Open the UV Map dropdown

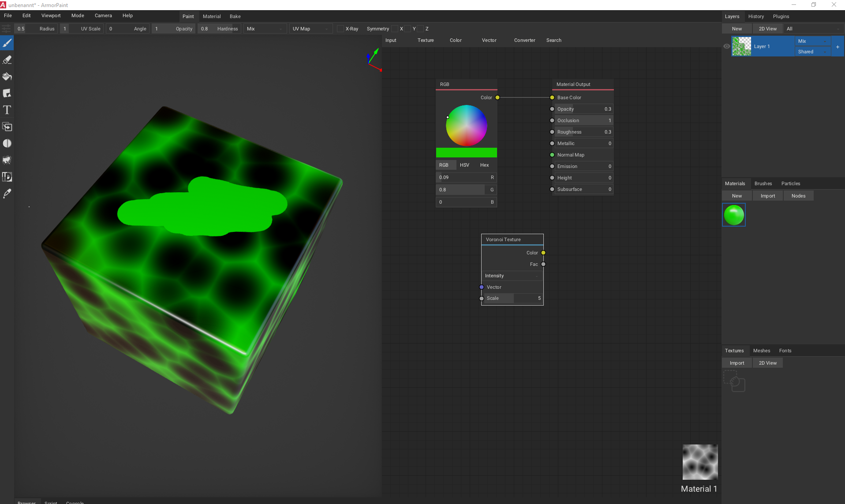[x=311, y=29]
